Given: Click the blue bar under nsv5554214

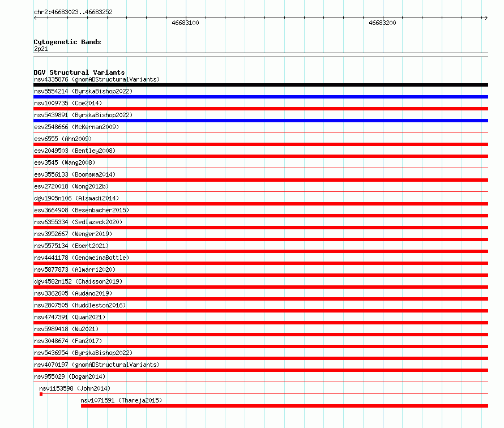Looking at the screenshot, I should pyautogui.click(x=260, y=97).
